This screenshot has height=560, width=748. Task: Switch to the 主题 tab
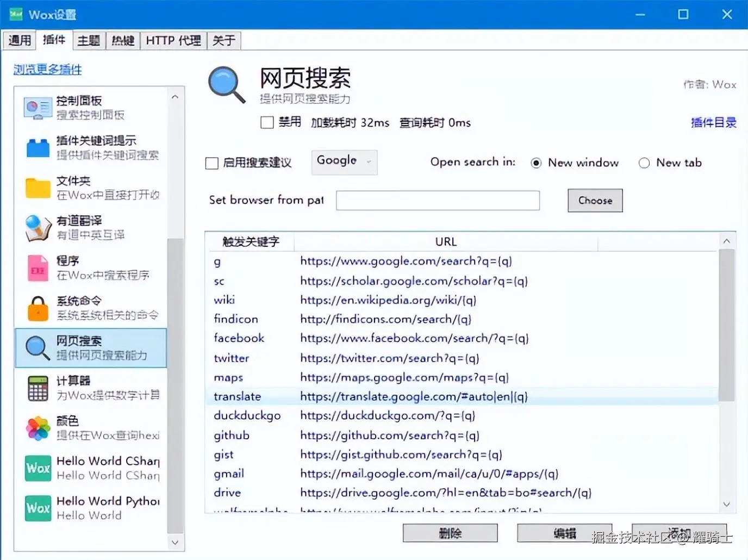point(89,40)
